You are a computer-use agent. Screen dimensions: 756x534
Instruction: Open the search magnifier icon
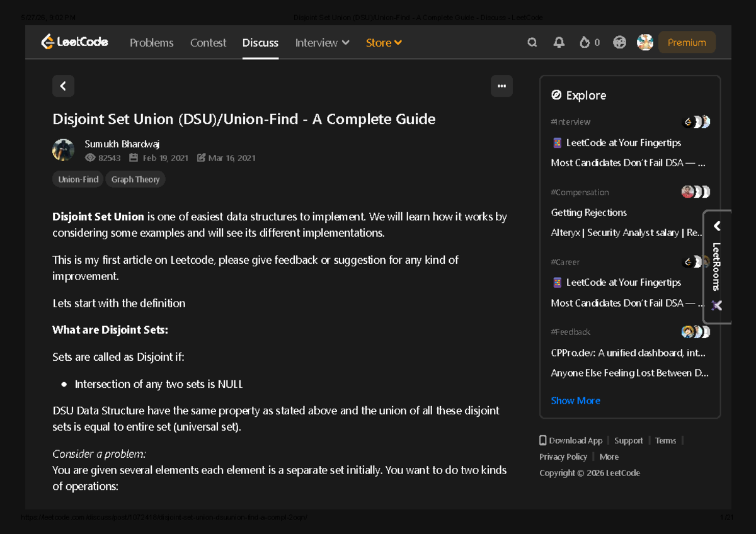tap(532, 42)
